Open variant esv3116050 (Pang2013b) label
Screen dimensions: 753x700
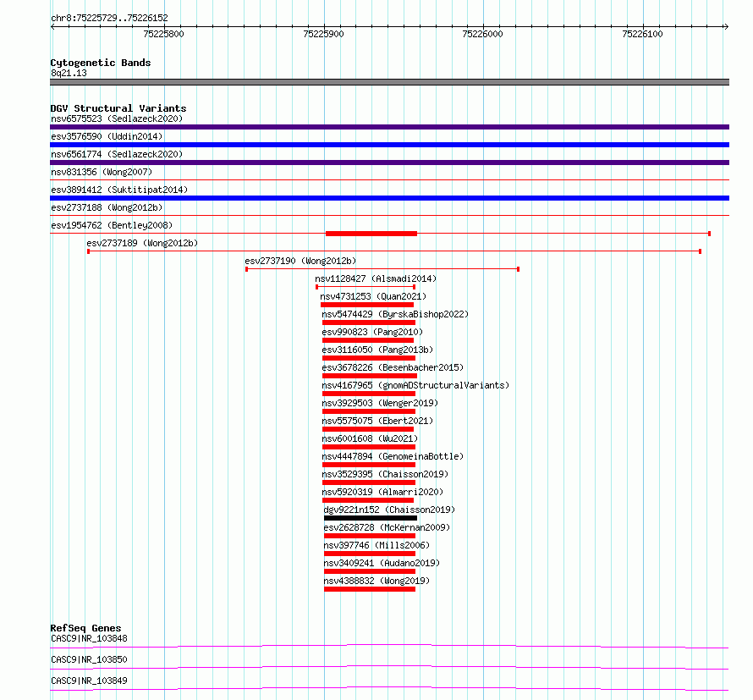(377, 350)
